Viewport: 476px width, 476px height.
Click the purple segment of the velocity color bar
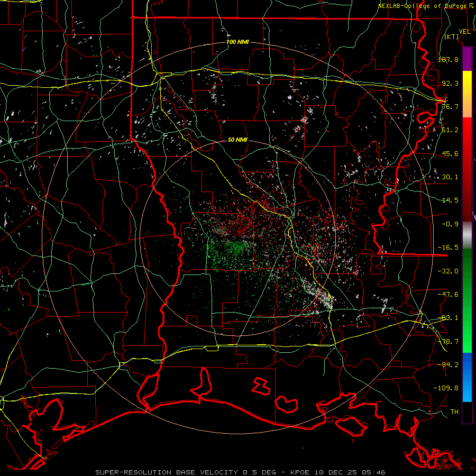(467, 59)
